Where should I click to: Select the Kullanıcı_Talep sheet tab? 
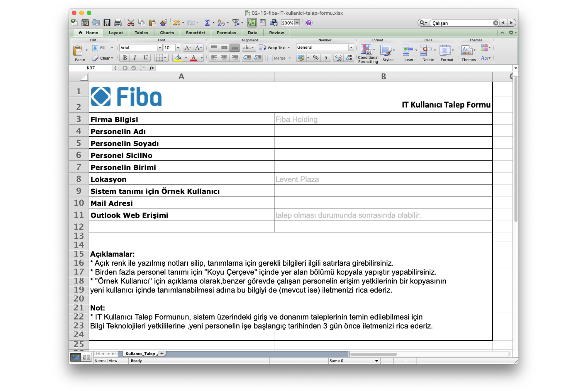[x=140, y=354]
